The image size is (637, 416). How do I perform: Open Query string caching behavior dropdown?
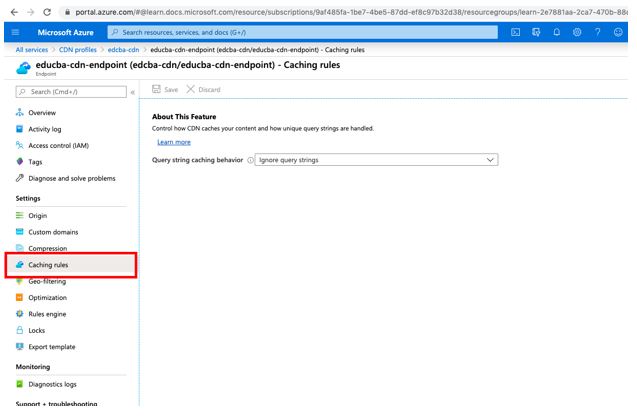376,160
